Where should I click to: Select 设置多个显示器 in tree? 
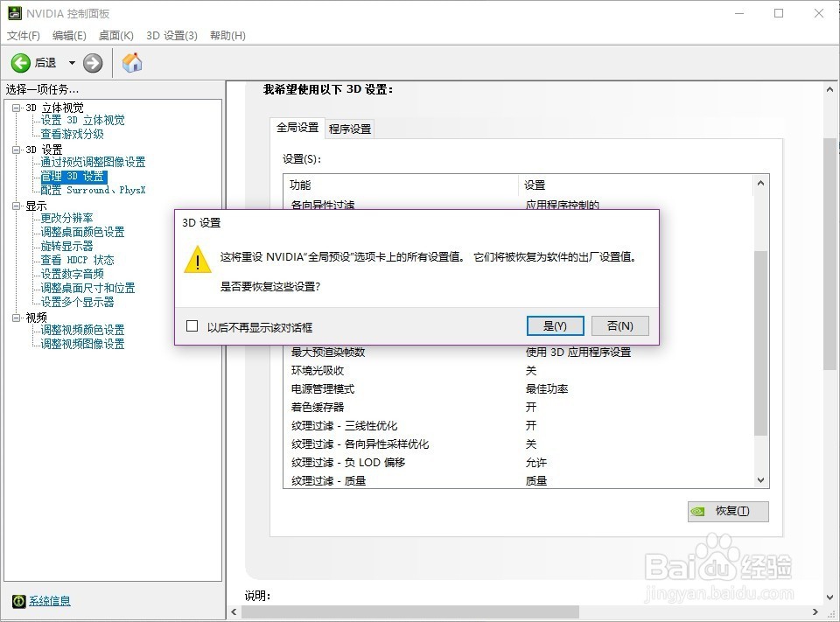point(78,302)
